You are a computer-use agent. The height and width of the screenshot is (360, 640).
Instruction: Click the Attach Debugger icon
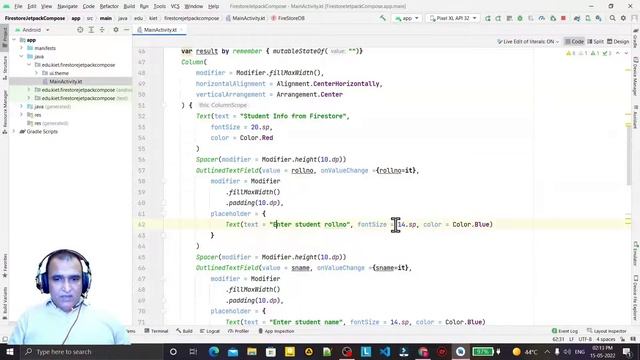tap(553, 18)
